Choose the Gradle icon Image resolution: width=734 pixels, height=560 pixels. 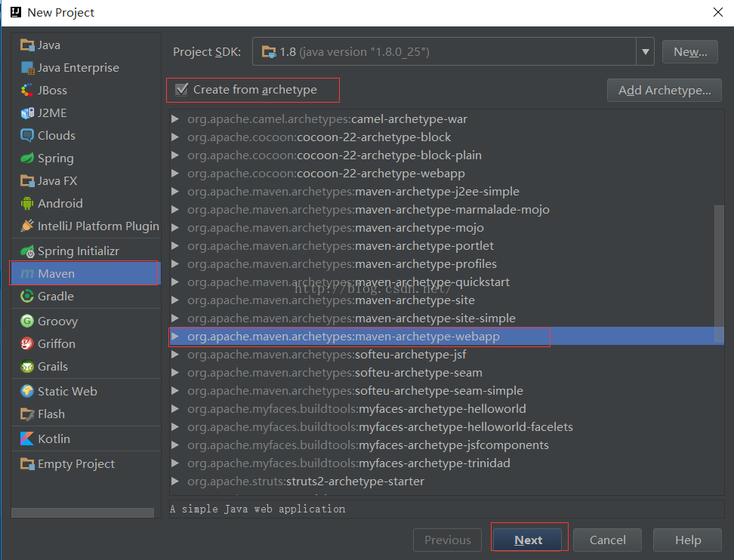click(27, 296)
